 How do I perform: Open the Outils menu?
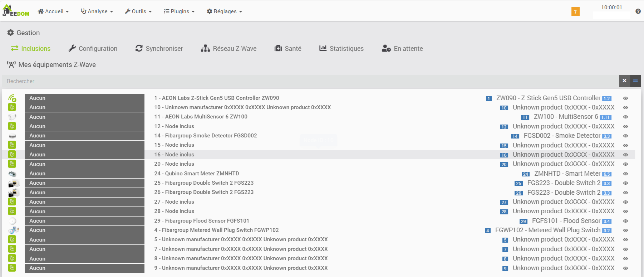click(x=138, y=11)
